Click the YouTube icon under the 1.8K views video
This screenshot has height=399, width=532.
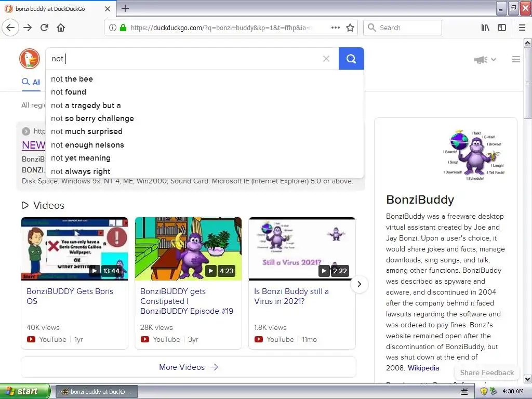tap(259, 339)
